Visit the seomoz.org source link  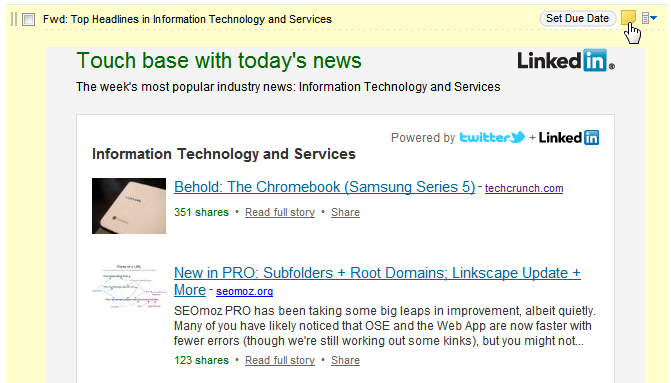pos(244,291)
